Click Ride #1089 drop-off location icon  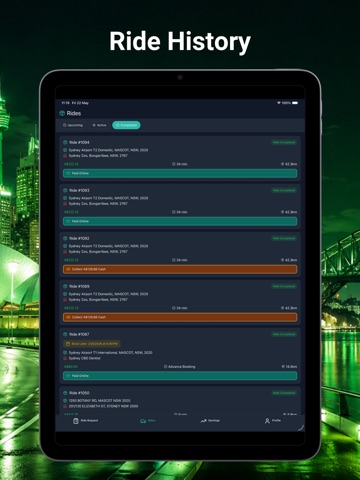pyautogui.click(x=65, y=300)
